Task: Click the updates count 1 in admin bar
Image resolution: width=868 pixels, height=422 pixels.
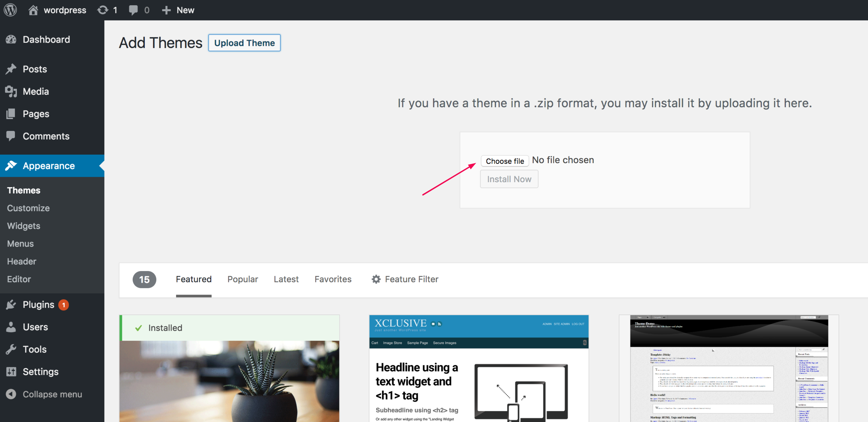Action: pos(115,10)
